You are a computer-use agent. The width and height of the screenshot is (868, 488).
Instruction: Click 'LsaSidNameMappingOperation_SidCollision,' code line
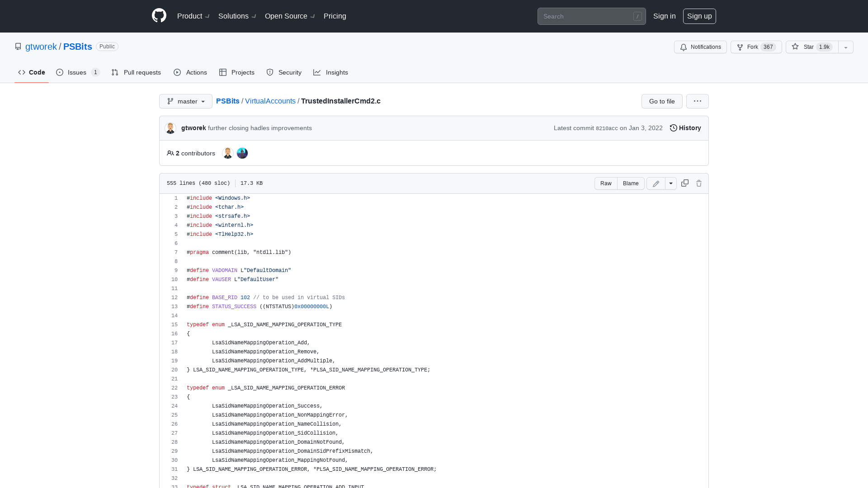click(x=275, y=433)
